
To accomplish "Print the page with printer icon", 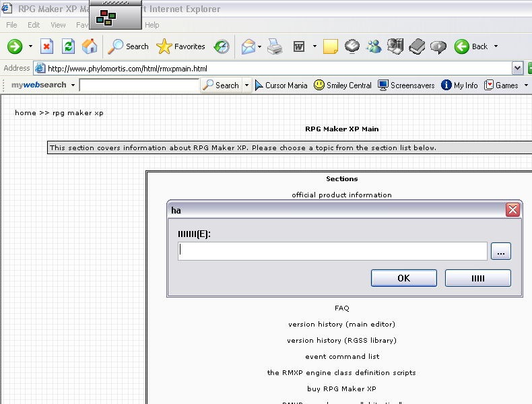I will [275, 46].
